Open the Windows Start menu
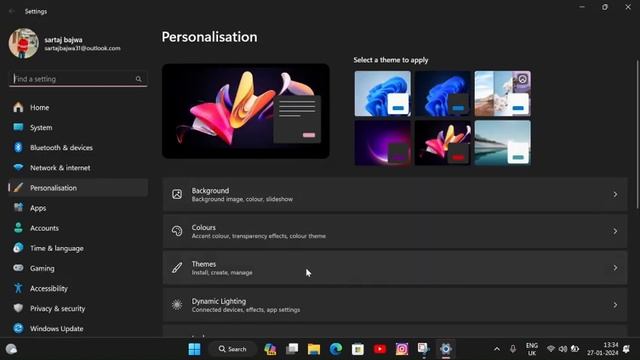 194,349
